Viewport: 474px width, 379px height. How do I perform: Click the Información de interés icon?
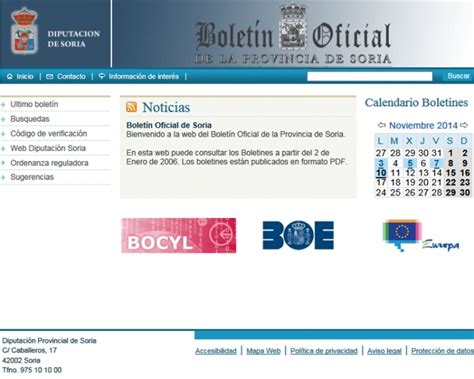tap(102, 76)
